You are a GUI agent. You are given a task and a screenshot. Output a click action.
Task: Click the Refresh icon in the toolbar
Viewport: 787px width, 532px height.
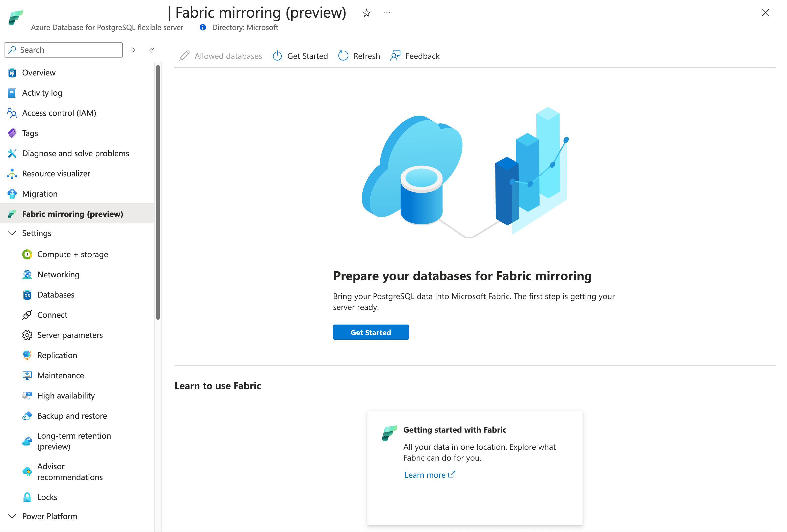[343, 56]
